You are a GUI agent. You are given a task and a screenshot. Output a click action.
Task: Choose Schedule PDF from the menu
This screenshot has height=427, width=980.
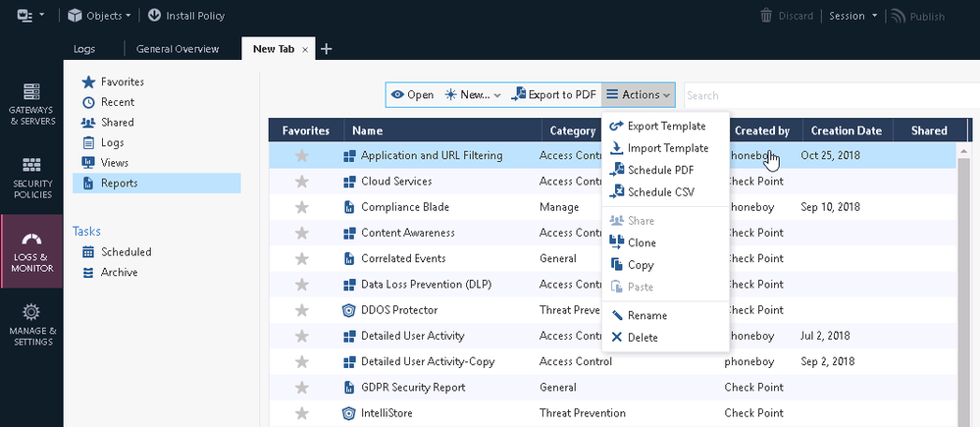click(x=666, y=170)
